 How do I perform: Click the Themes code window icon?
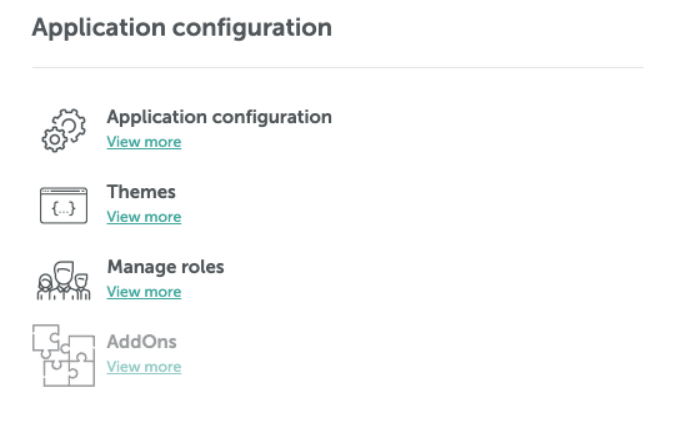pyautogui.click(x=64, y=205)
